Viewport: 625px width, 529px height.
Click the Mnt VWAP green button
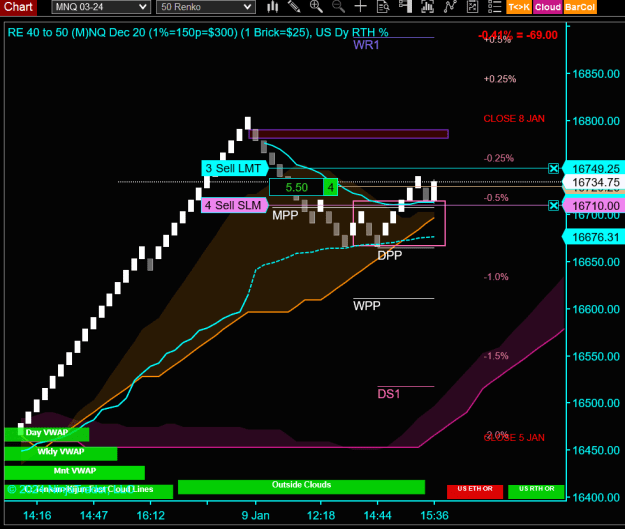coord(75,472)
